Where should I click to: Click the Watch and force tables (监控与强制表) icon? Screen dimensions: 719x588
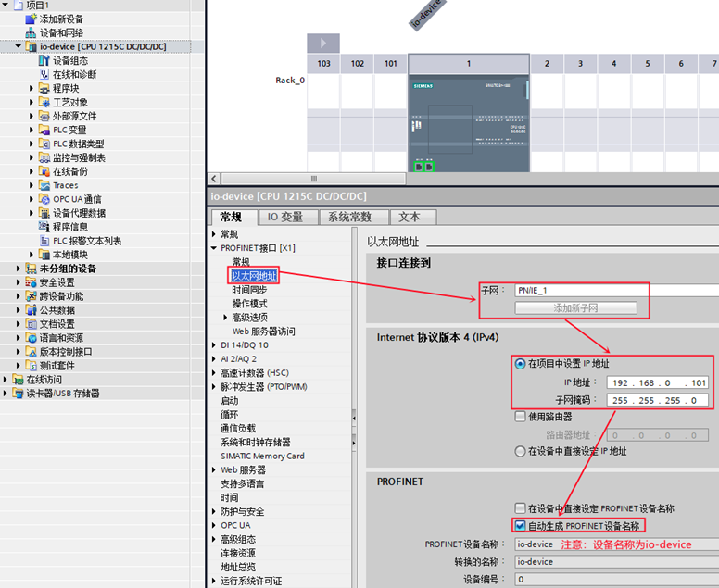click(44, 157)
